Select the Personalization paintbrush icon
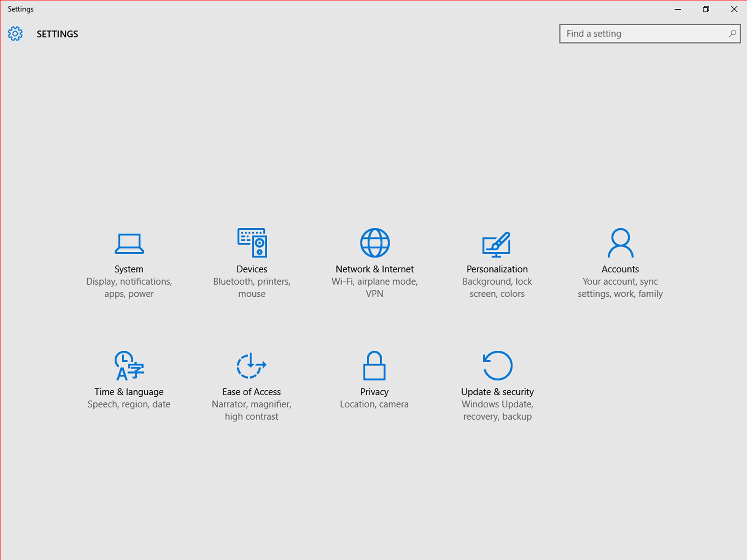 (497, 244)
